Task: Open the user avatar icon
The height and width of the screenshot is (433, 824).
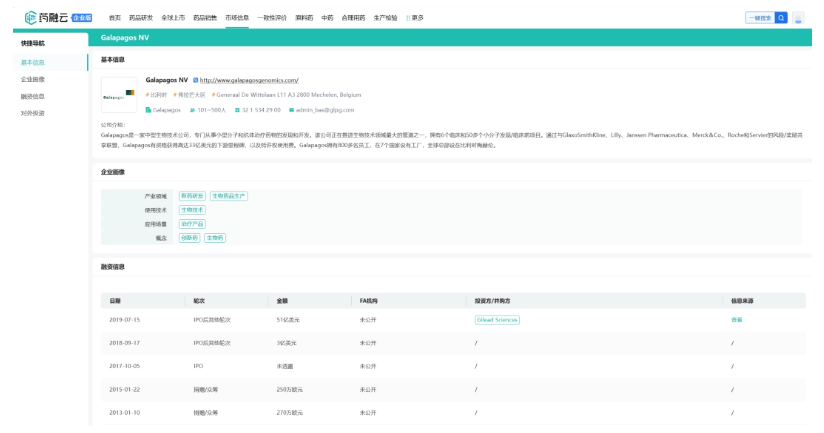Action: coord(799,17)
